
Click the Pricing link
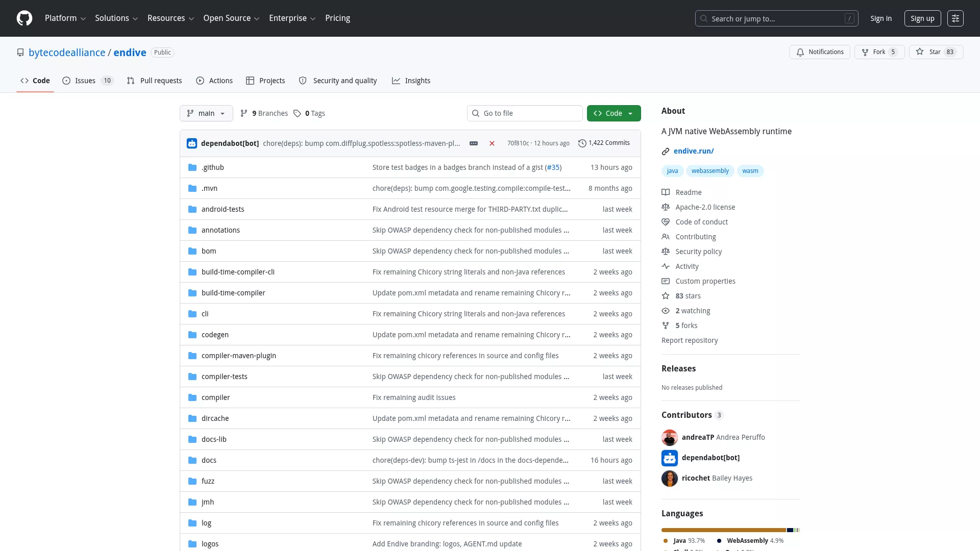coord(338,18)
